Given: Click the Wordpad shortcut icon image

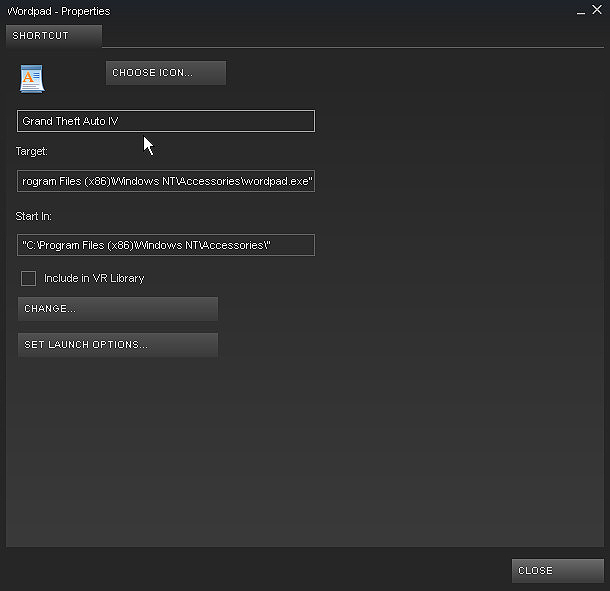Looking at the screenshot, I should coord(32,79).
